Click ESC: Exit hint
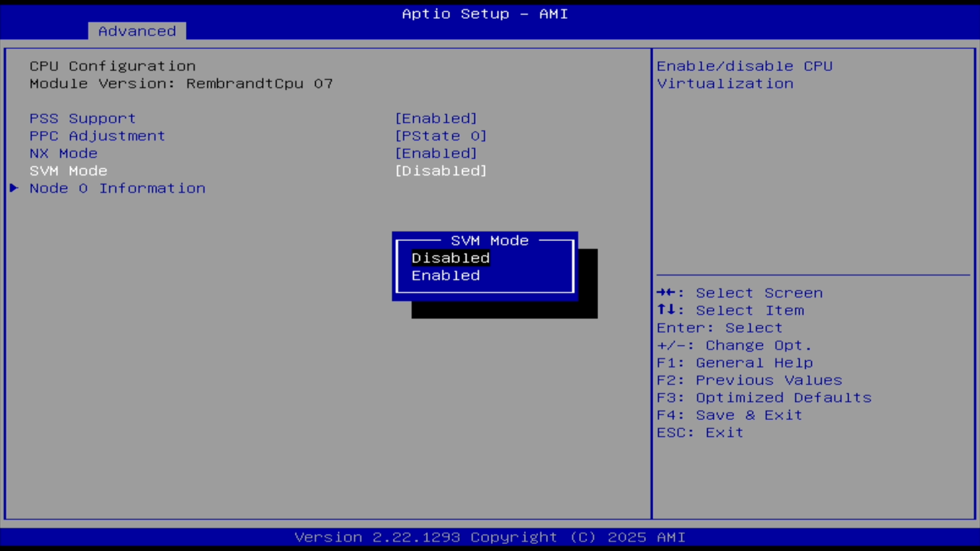Image resolution: width=980 pixels, height=551 pixels. pos(700,433)
